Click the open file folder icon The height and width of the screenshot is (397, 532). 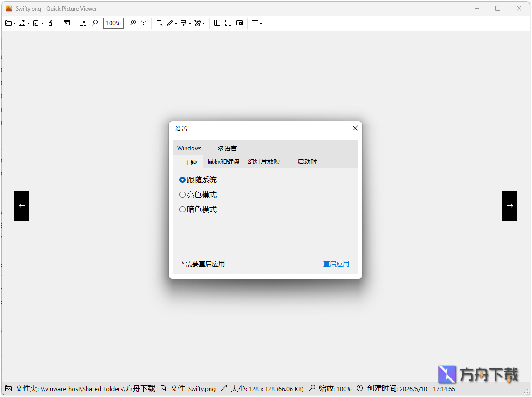(8, 23)
